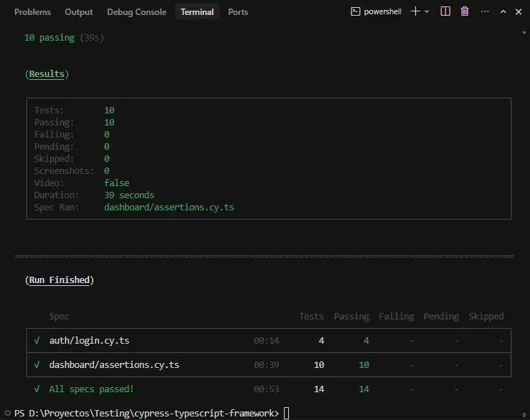Click the '39 seconds' duration value
Screen dimensions: 530x420
click(x=129, y=195)
